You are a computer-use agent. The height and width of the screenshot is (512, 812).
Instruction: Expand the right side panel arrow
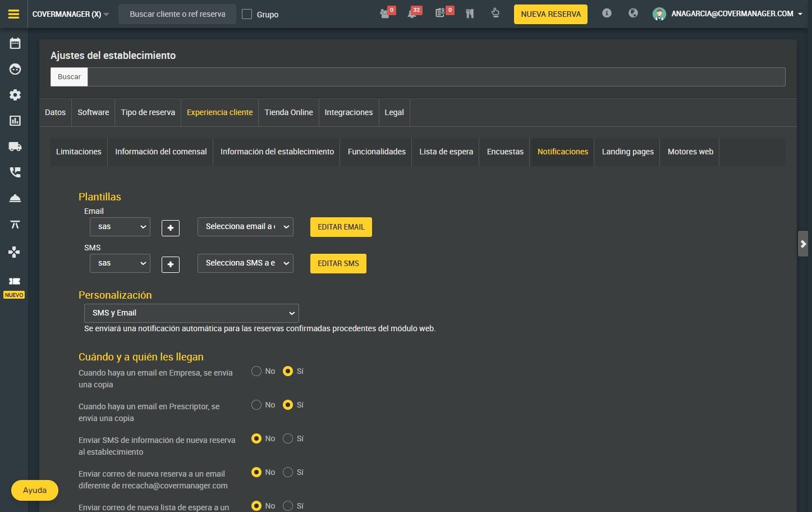tap(804, 244)
